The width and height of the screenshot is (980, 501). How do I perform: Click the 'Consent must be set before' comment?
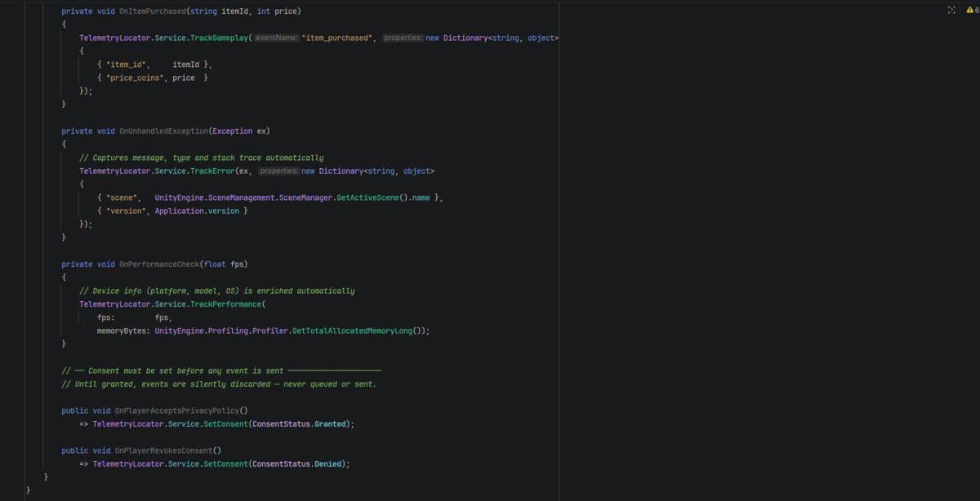221,370
